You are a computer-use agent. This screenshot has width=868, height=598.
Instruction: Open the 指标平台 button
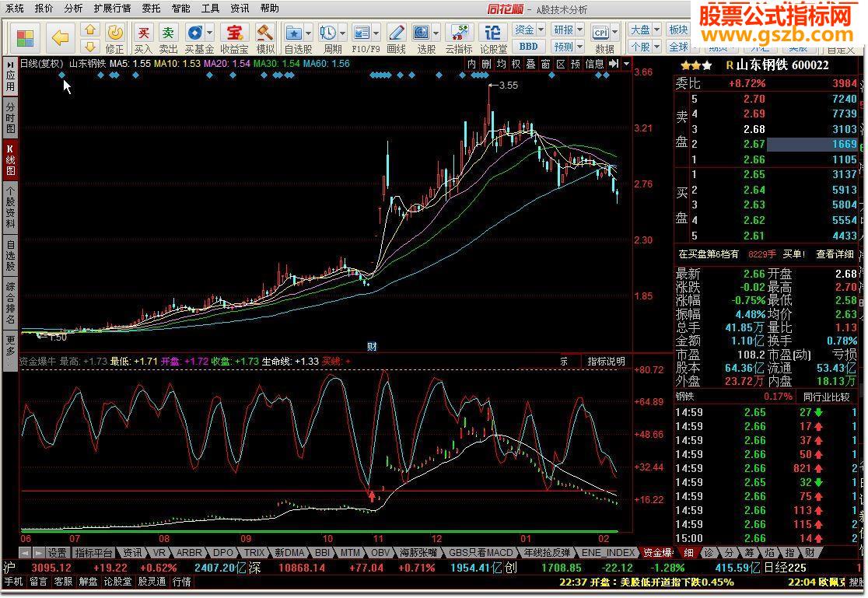pyautogui.click(x=93, y=553)
